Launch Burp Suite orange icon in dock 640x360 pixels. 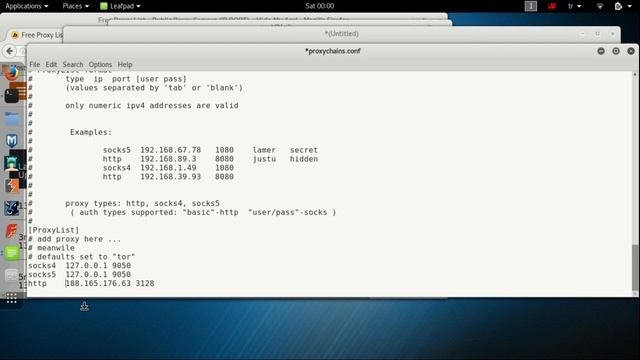point(11,186)
